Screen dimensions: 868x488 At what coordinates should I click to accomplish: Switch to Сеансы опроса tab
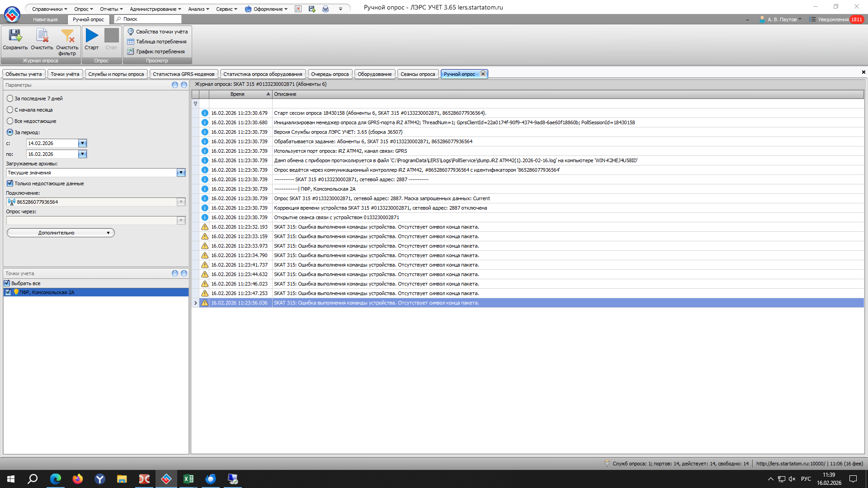417,74
